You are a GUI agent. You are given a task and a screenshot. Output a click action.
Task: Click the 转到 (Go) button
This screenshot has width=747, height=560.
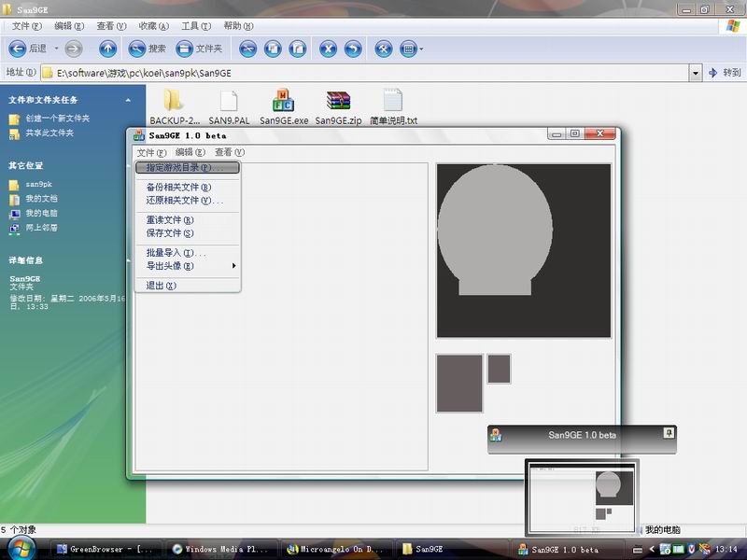pyautogui.click(x=725, y=73)
